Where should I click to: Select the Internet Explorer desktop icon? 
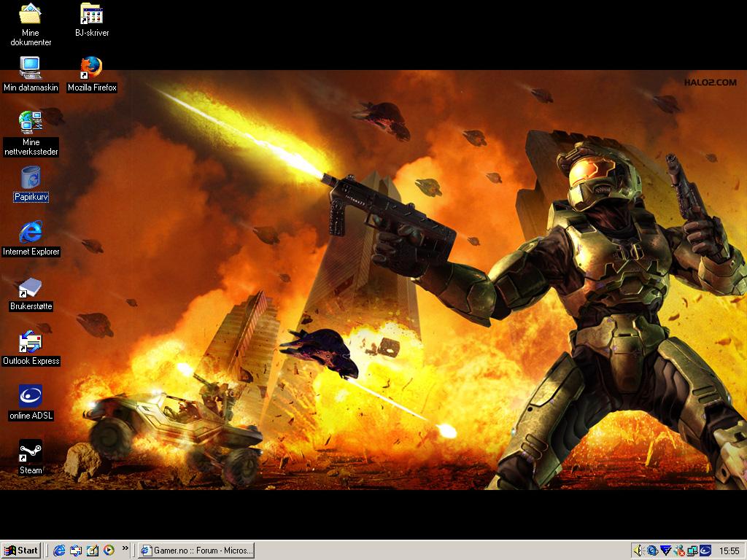pos(31,238)
